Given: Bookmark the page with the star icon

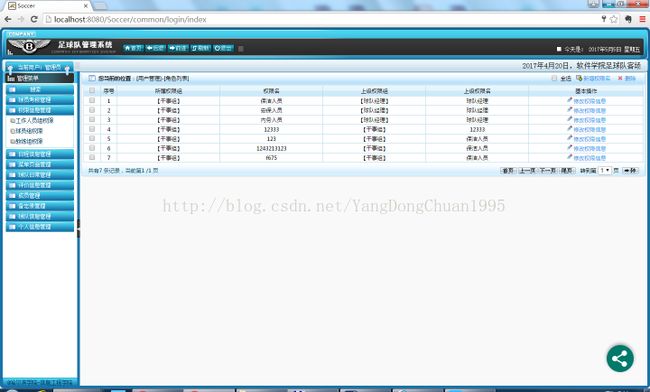Looking at the screenshot, I should (x=614, y=19).
